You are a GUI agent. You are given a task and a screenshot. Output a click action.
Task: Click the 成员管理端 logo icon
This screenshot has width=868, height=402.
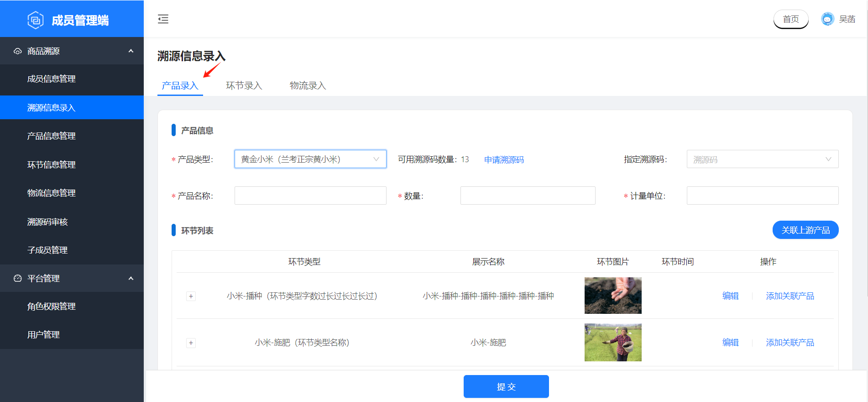(36, 20)
